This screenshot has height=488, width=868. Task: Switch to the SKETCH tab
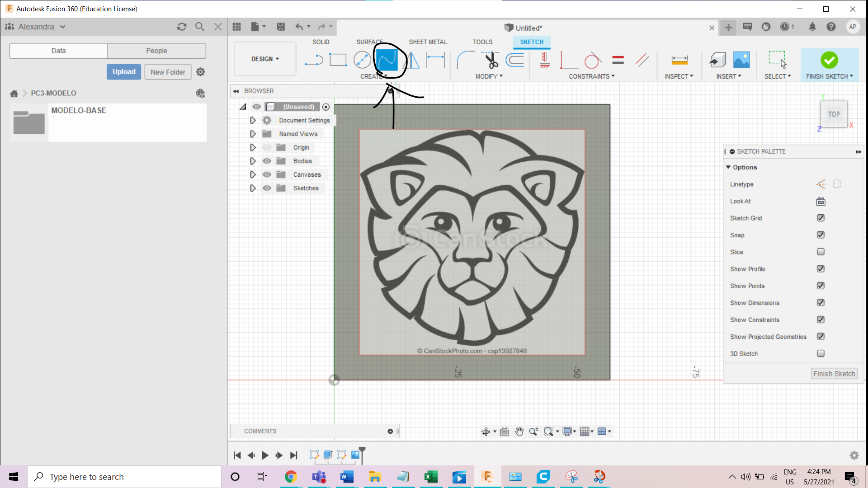coord(532,42)
